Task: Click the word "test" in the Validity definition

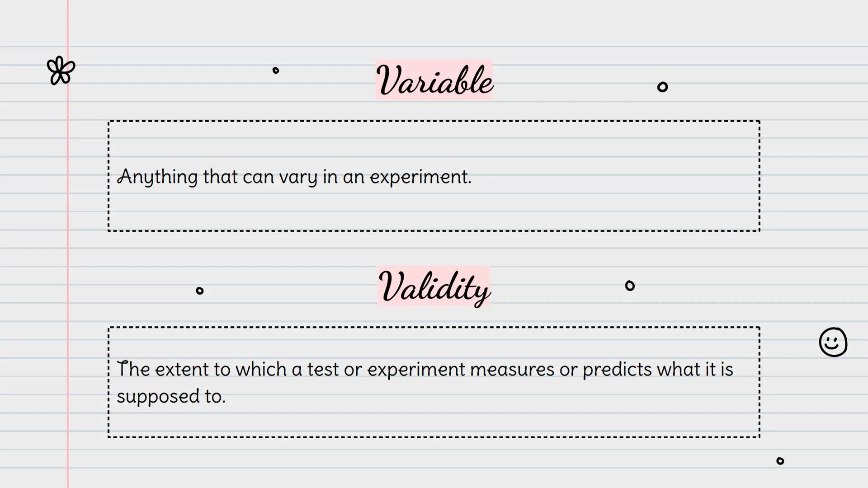Action: [323, 369]
